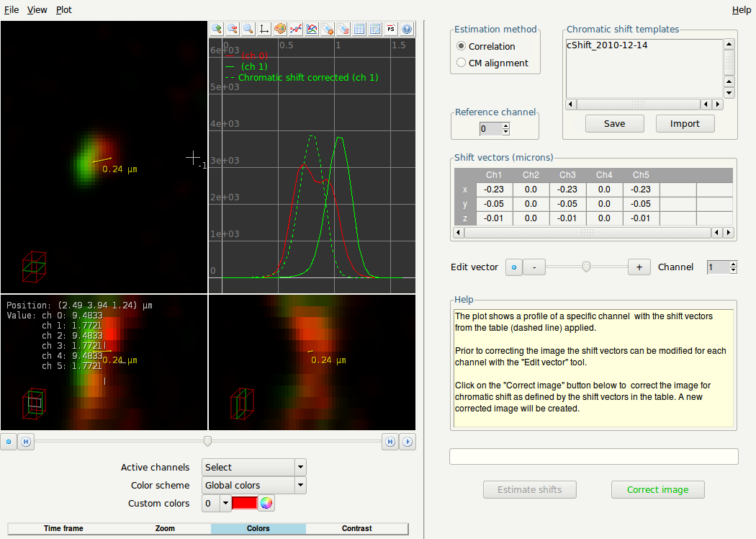Open the plot color palette icon
The height and width of the screenshot is (539, 756).
click(280, 29)
